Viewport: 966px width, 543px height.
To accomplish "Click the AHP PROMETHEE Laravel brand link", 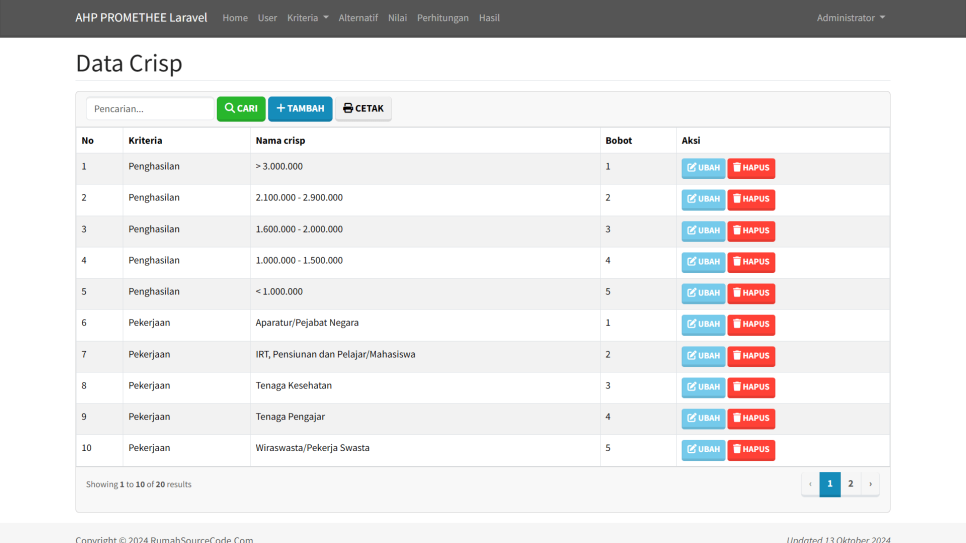I will click(x=141, y=18).
